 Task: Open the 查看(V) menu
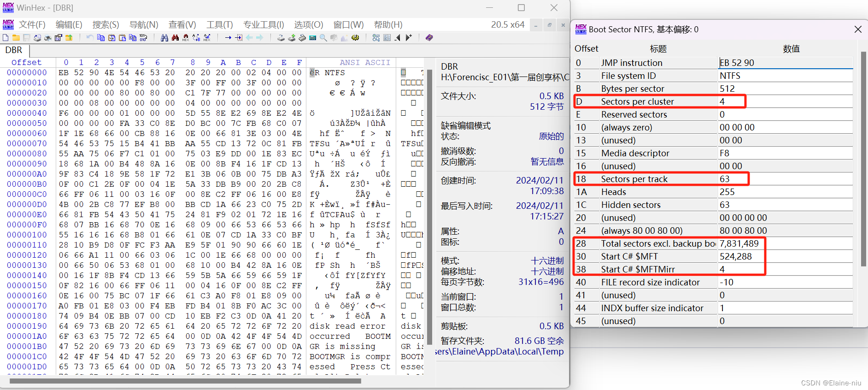tap(182, 24)
